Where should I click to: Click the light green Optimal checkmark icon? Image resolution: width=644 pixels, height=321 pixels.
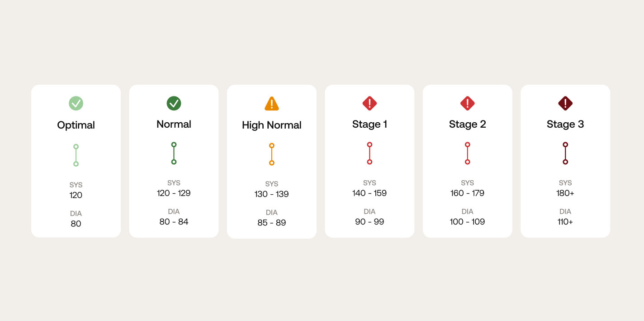[x=76, y=104]
